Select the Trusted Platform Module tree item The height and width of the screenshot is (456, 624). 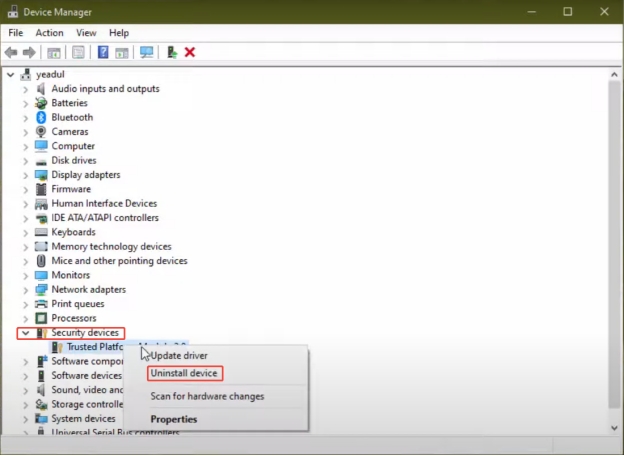pyautogui.click(x=96, y=347)
